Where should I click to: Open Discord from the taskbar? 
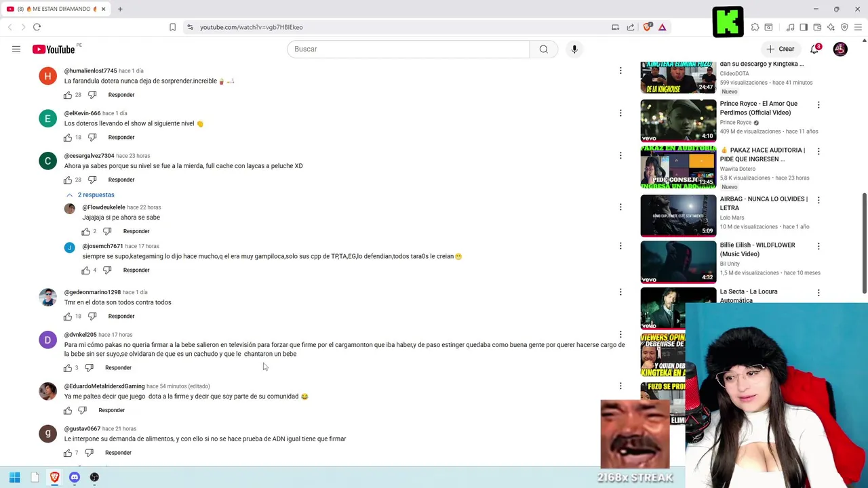[75, 477]
